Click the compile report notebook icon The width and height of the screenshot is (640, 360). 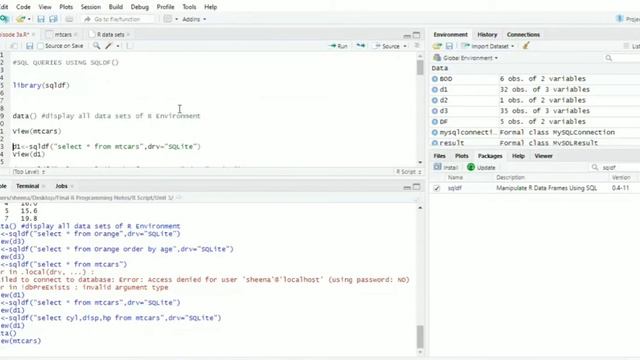click(x=129, y=46)
